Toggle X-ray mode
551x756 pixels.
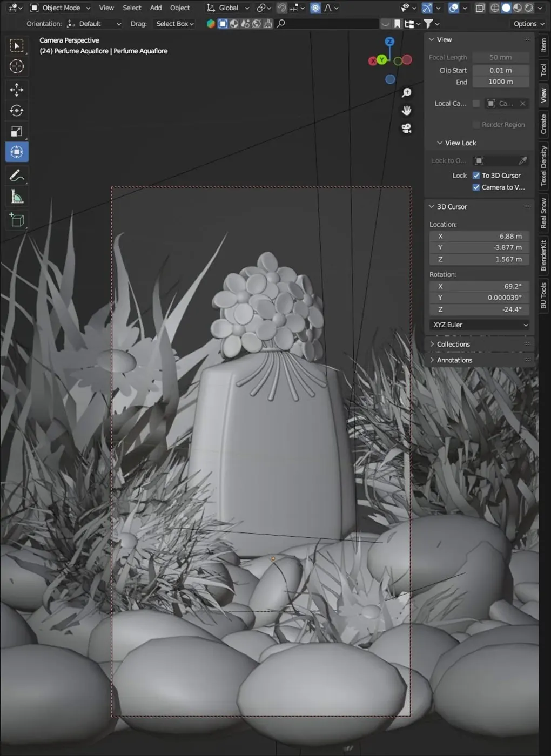click(x=480, y=8)
